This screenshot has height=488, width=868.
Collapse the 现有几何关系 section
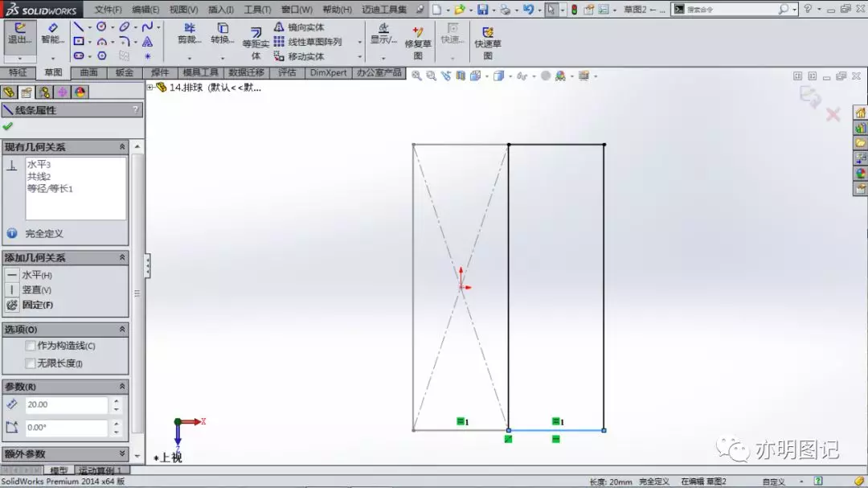122,147
